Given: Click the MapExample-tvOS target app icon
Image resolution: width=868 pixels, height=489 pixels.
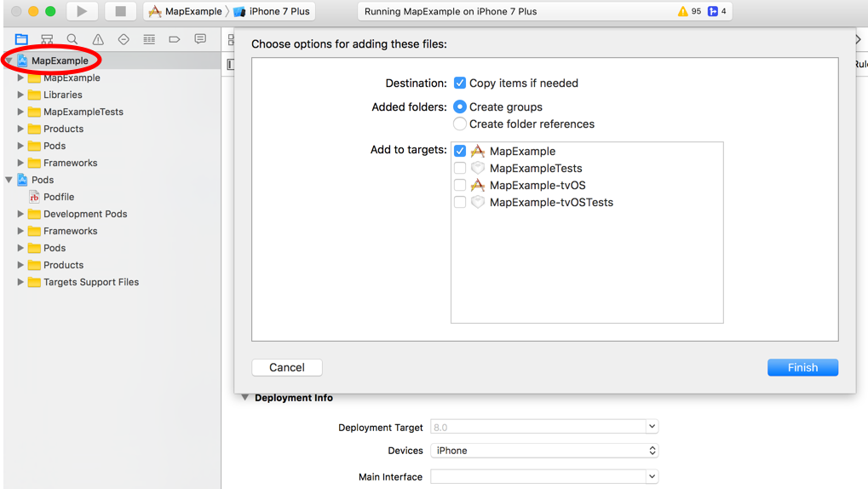Looking at the screenshot, I should click(x=478, y=185).
